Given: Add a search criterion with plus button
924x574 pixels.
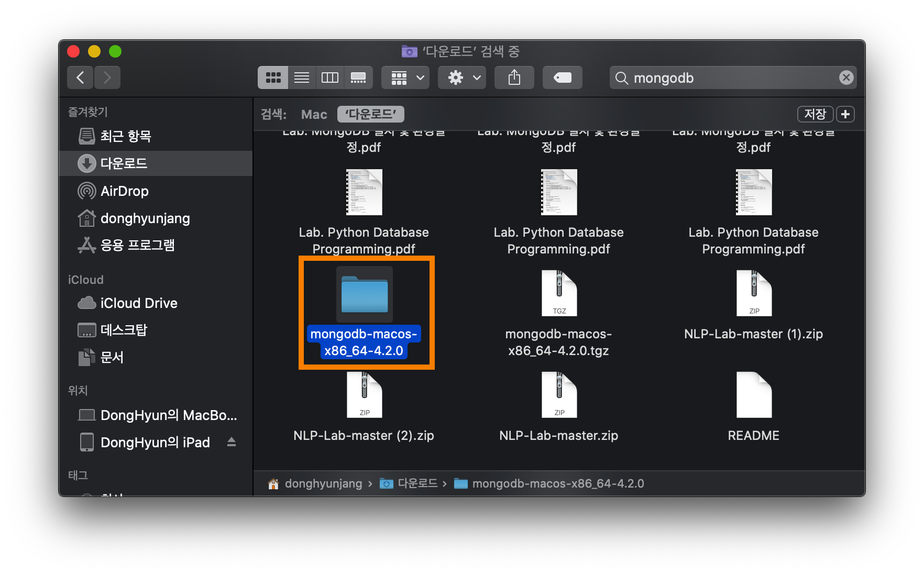Looking at the screenshot, I should [x=845, y=114].
